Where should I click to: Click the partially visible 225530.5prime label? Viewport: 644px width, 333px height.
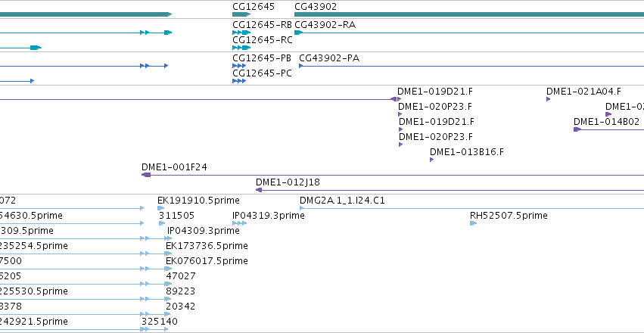click(x=34, y=291)
